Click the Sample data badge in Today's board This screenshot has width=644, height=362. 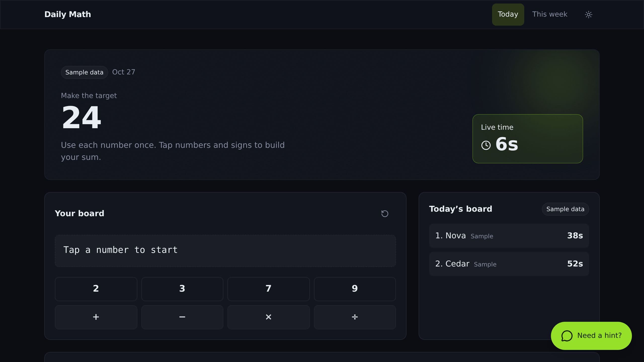(x=565, y=209)
